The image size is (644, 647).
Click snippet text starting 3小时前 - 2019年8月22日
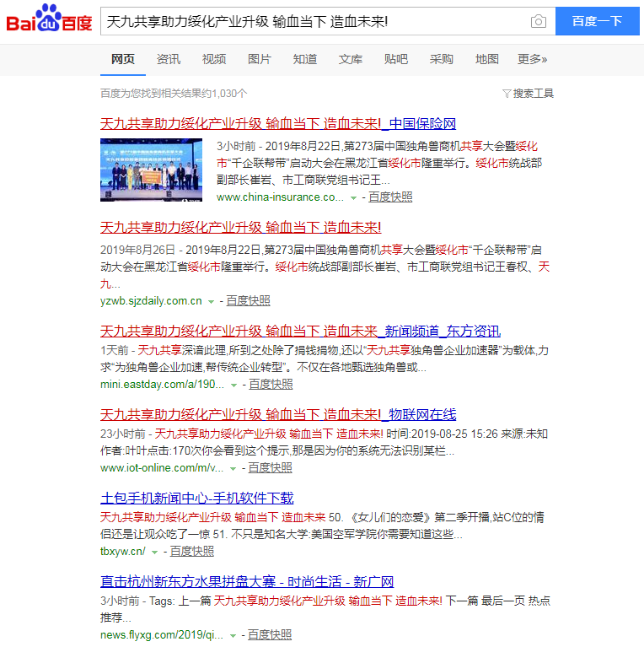click(379, 163)
